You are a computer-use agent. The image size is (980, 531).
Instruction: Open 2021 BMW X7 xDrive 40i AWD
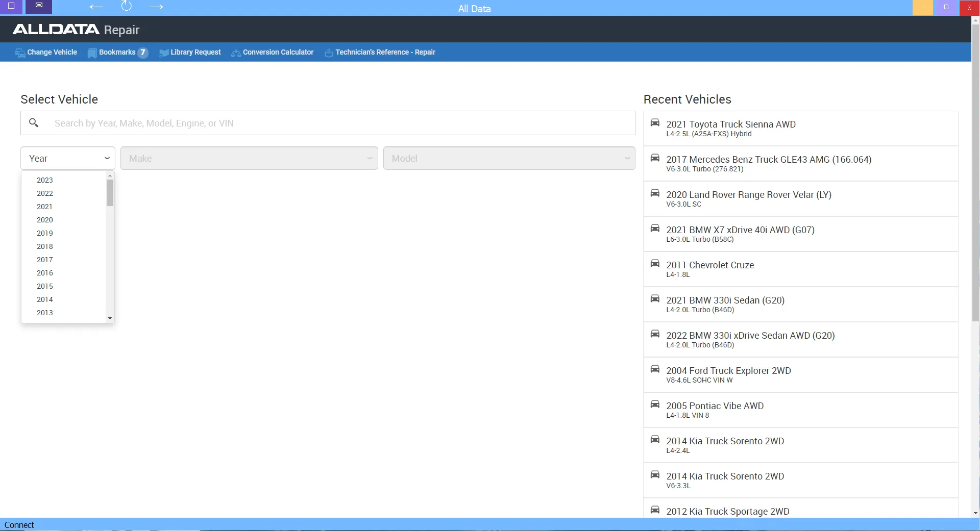pos(800,234)
